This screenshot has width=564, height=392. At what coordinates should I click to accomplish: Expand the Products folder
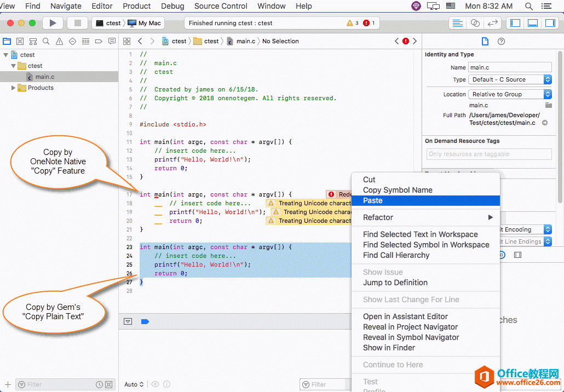point(13,88)
